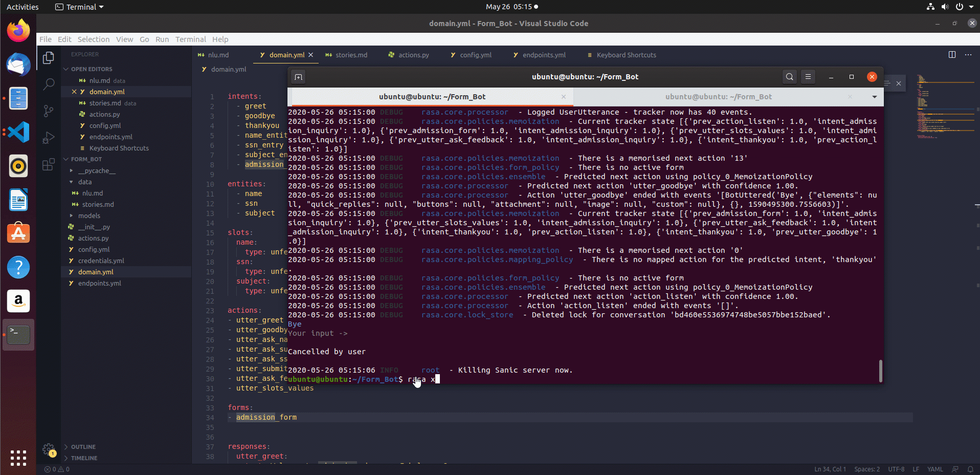
Task: Open errors and warnings indicator
Action: coord(57,469)
